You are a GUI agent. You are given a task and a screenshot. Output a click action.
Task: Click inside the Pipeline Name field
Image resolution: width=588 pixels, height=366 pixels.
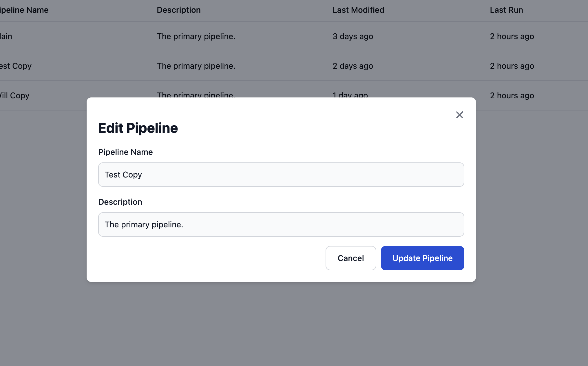281,175
